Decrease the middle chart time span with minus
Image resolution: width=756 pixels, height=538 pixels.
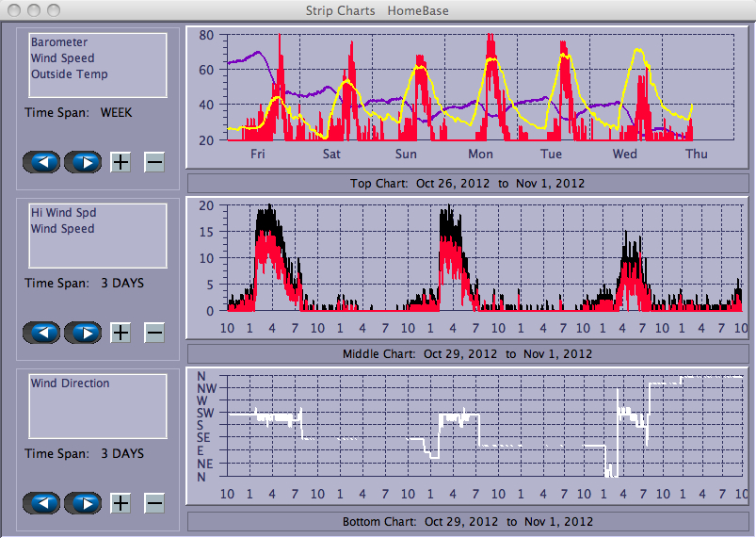point(154,333)
